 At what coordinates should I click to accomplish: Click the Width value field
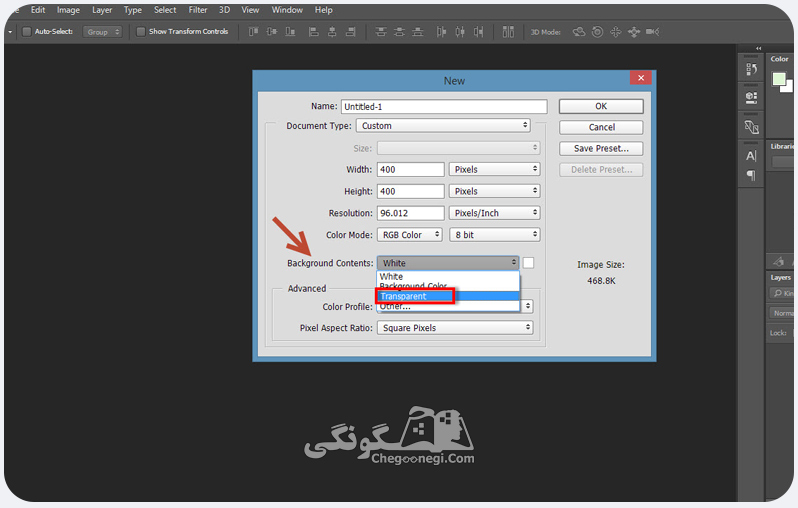pyautogui.click(x=411, y=170)
